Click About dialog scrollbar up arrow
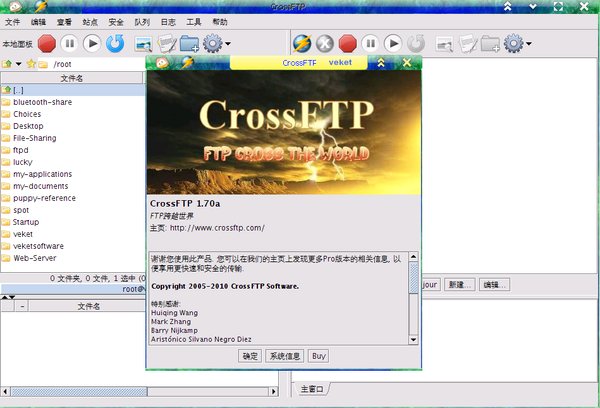 413,256
